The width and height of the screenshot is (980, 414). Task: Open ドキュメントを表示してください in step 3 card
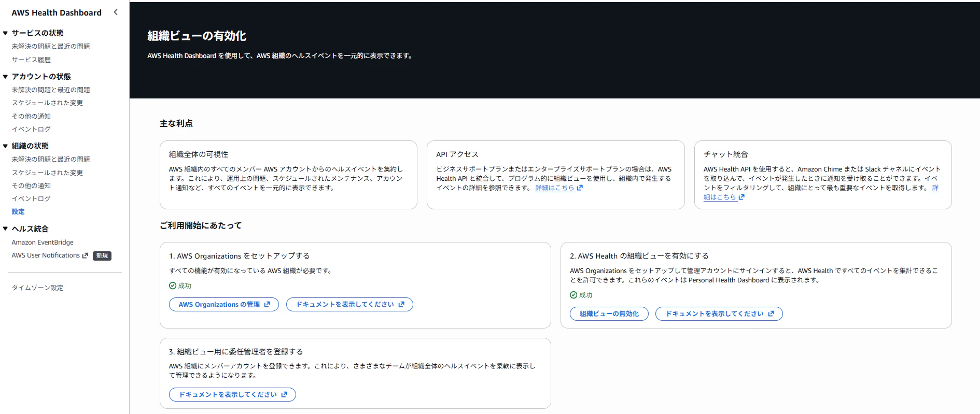[x=232, y=395]
